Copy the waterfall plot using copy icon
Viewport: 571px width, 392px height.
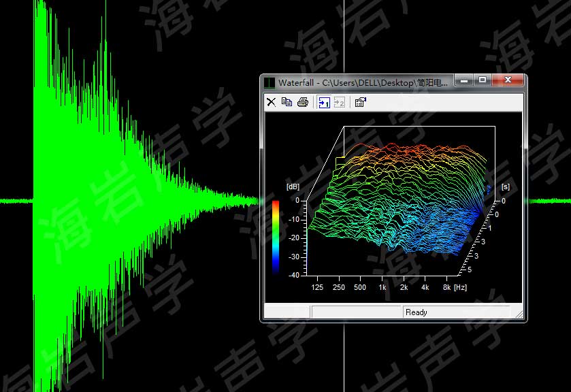click(287, 102)
